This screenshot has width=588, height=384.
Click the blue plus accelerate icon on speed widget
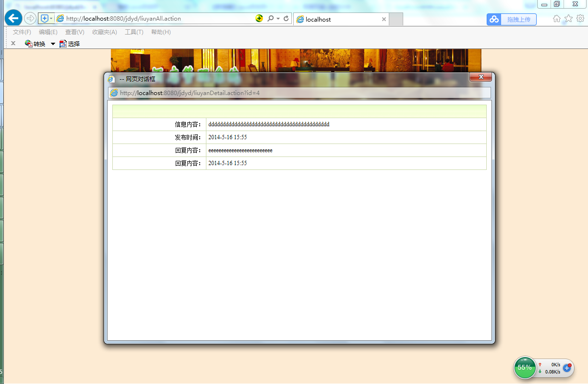point(567,368)
